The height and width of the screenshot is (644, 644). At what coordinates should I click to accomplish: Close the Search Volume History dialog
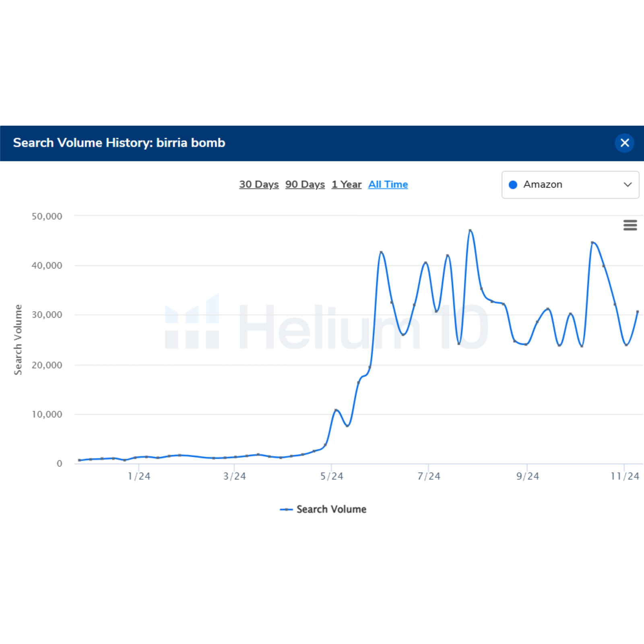pos(625,143)
